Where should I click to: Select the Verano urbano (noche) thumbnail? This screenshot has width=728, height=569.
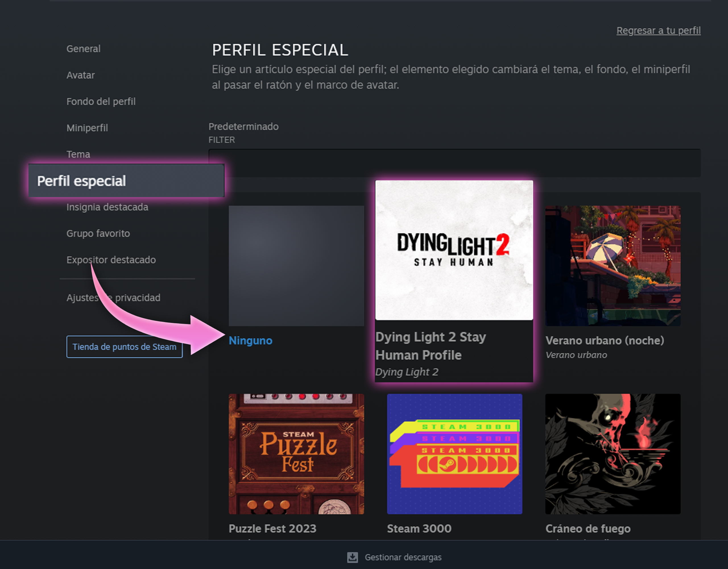coord(613,266)
